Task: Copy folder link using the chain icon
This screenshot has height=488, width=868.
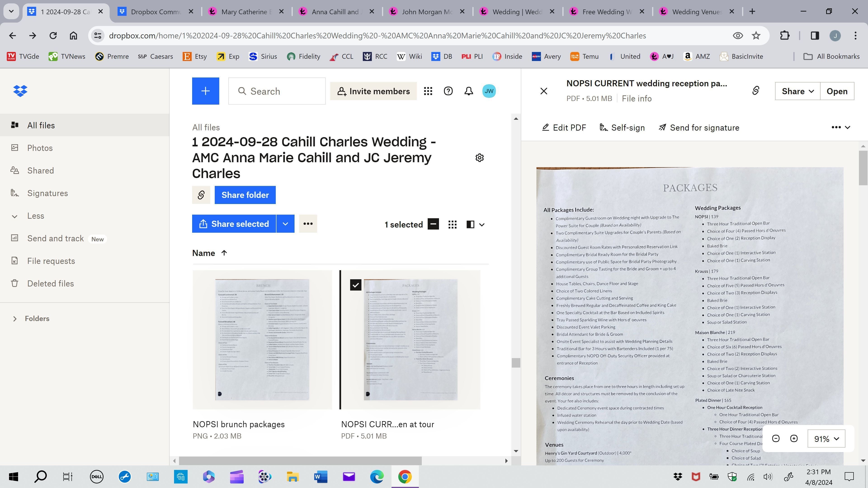Action: tap(201, 195)
